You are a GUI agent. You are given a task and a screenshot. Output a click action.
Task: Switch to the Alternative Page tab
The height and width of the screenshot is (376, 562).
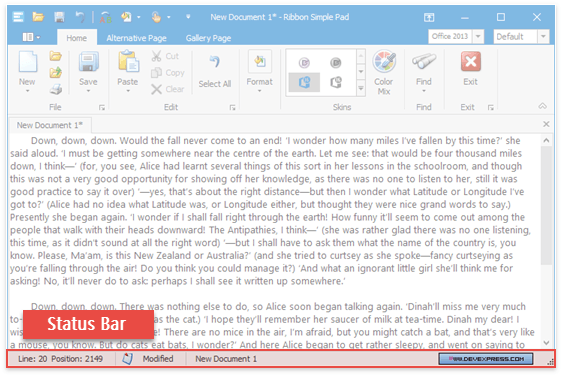click(136, 38)
